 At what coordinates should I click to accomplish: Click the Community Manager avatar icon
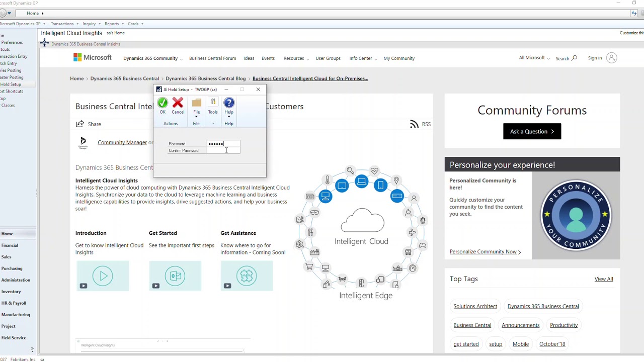coord(83,143)
